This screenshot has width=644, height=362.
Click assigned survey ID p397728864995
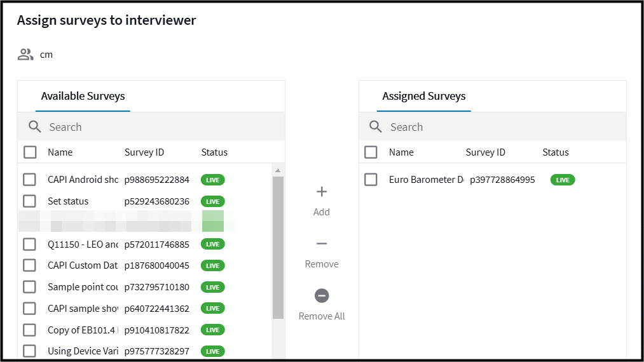pyautogui.click(x=502, y=180)
